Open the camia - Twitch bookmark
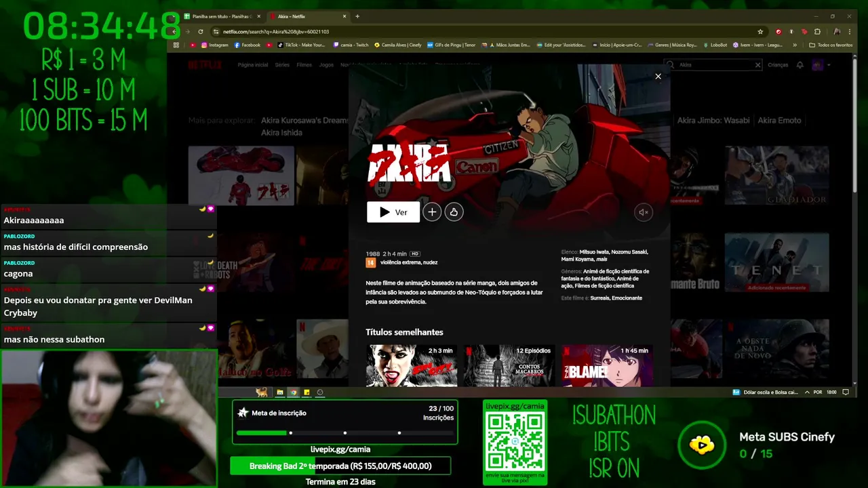This screenshot has height=488, width=868. pyautogui.click(x=351, y=45)
